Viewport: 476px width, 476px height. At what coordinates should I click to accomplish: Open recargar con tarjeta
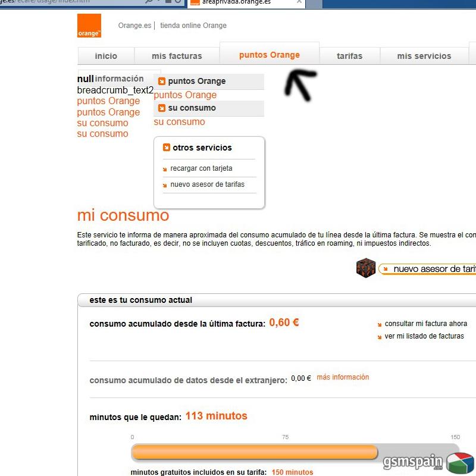tap(201, 168)
